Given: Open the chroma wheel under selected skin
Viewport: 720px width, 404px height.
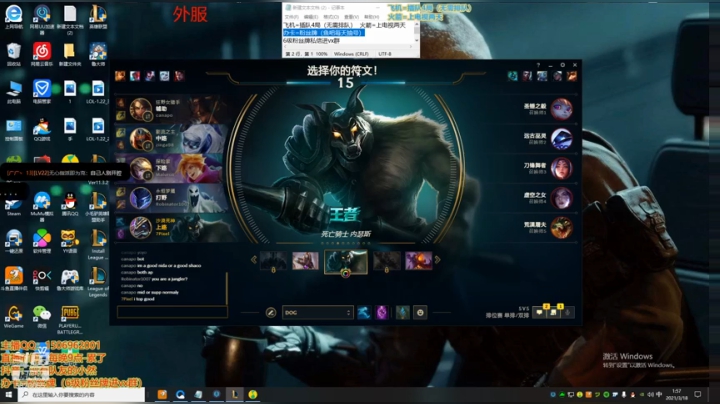Looking at the screenshot, I should tap(346, 273).
